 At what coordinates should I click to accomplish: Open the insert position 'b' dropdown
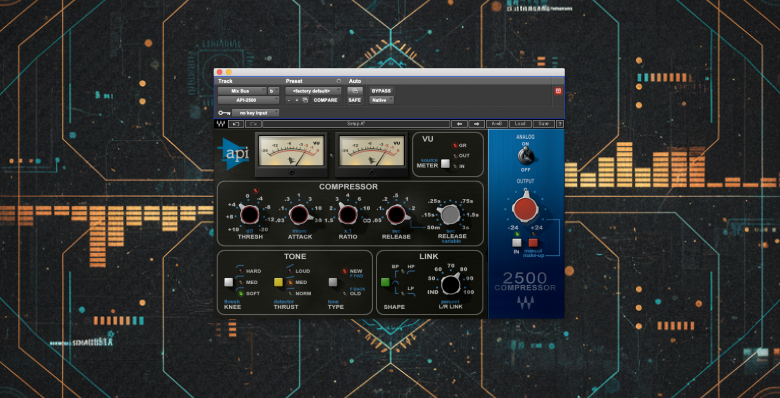coord(274,91)
